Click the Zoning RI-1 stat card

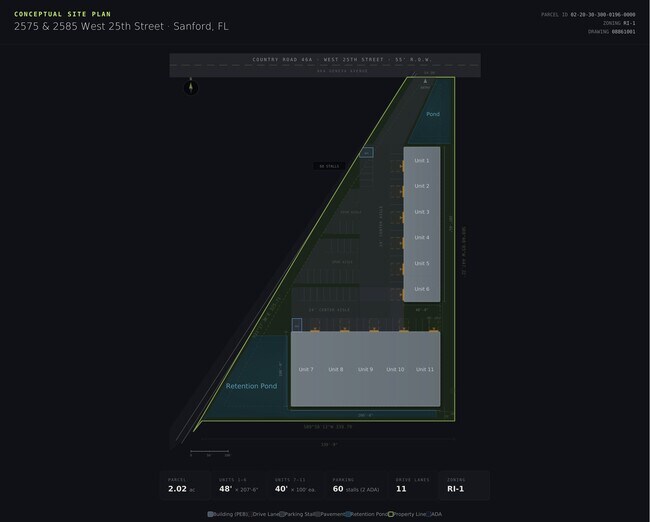click(464, 486)
